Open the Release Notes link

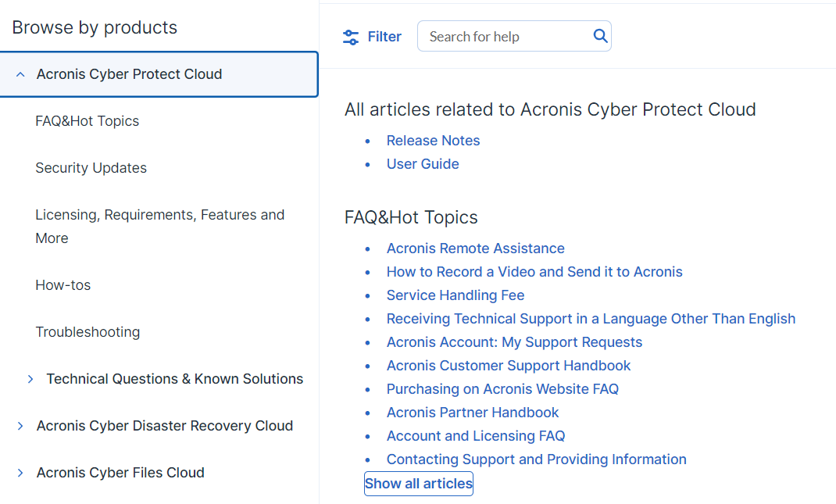(433, 141)
